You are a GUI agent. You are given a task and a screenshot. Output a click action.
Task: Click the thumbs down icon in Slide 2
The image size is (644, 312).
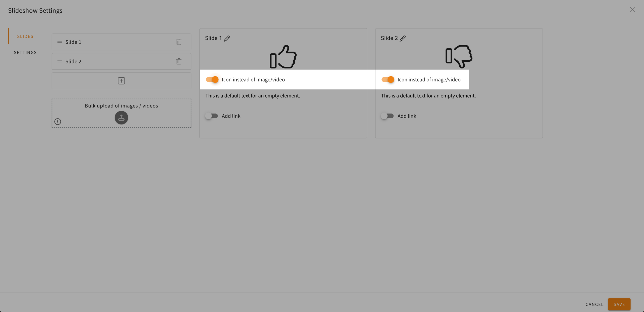coord(459,57)
